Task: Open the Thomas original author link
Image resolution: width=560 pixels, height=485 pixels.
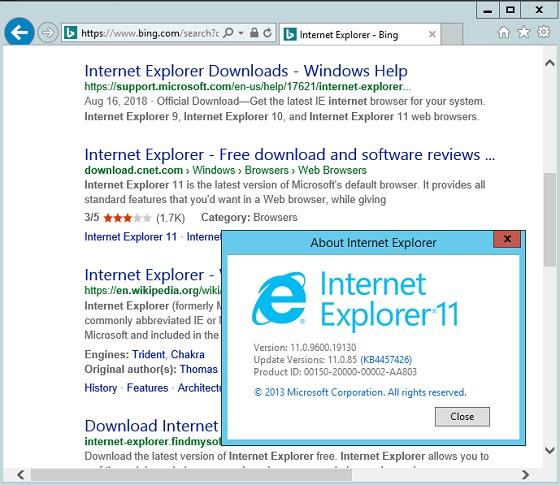Action: [x=199, y=369]
